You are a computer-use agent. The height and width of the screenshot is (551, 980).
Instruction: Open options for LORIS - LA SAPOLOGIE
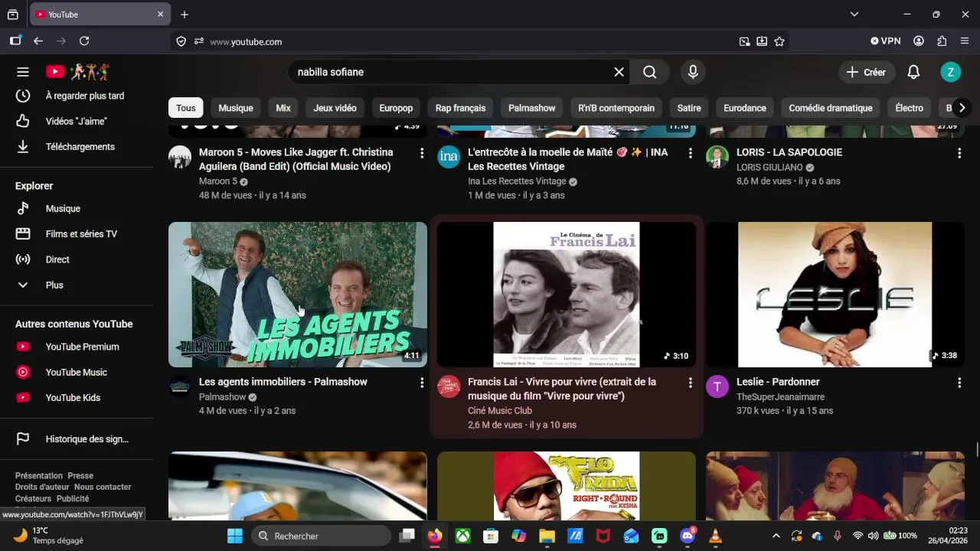959,153
